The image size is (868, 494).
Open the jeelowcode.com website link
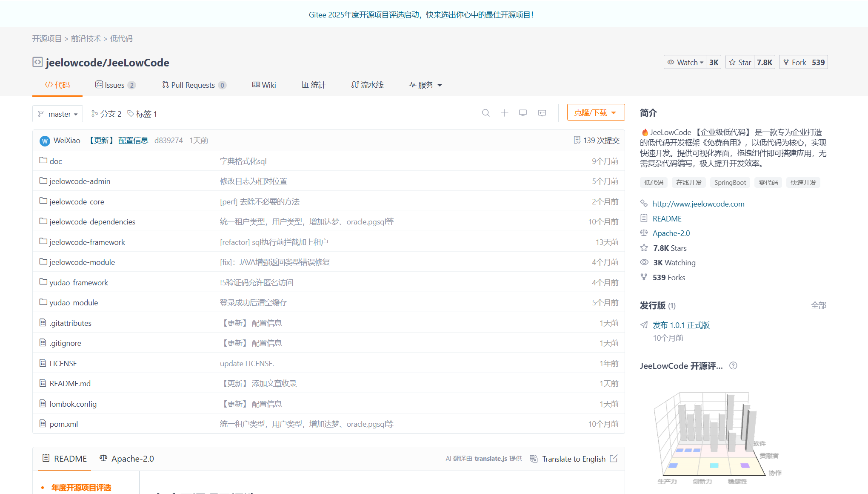698,204
